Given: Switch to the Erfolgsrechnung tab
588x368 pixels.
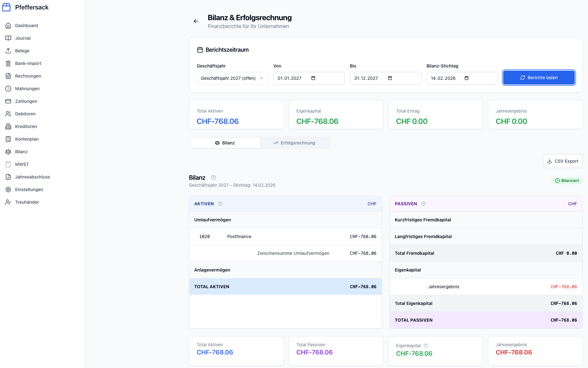Looking at the screenshot, I should point(294,143).
